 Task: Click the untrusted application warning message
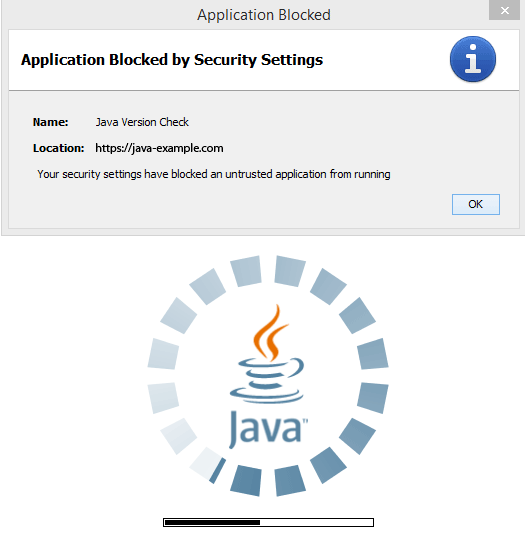[x=214, y=174]
